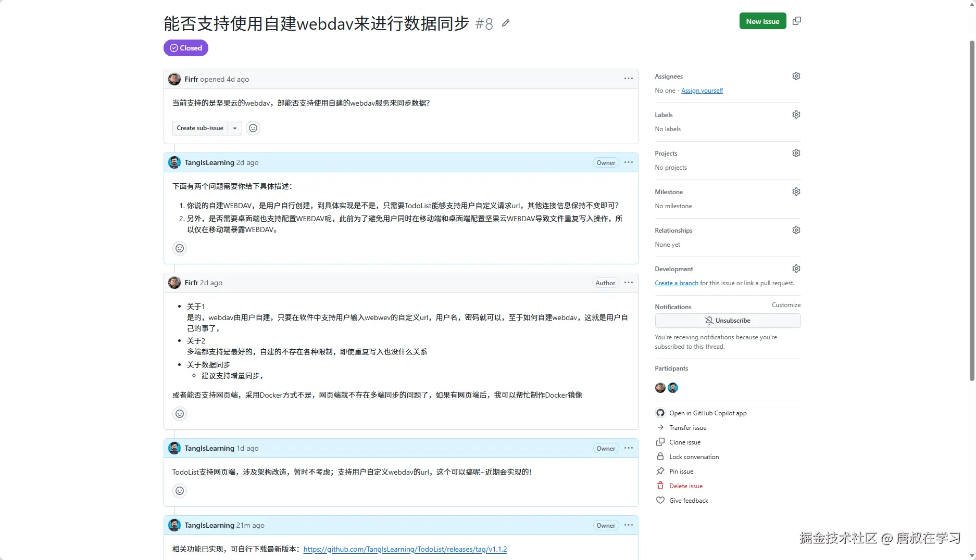Click Firfr's avatar on the opening post

pos(174,79)
